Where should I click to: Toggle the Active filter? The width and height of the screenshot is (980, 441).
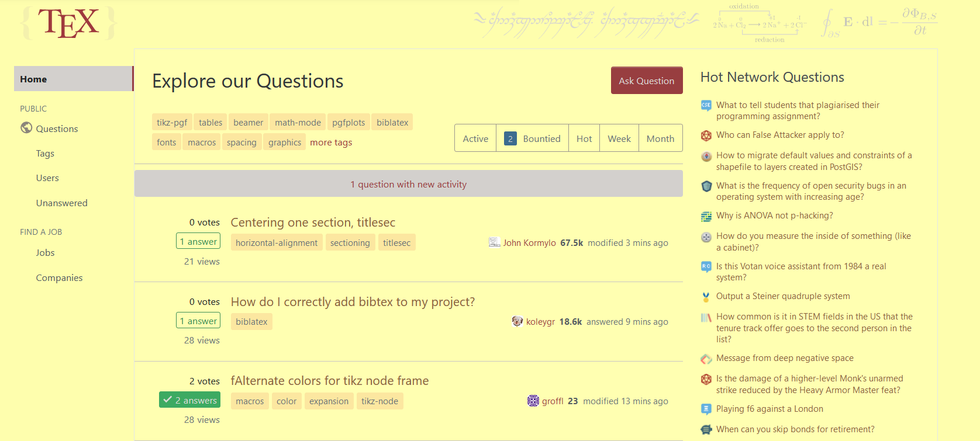(475, 138)
